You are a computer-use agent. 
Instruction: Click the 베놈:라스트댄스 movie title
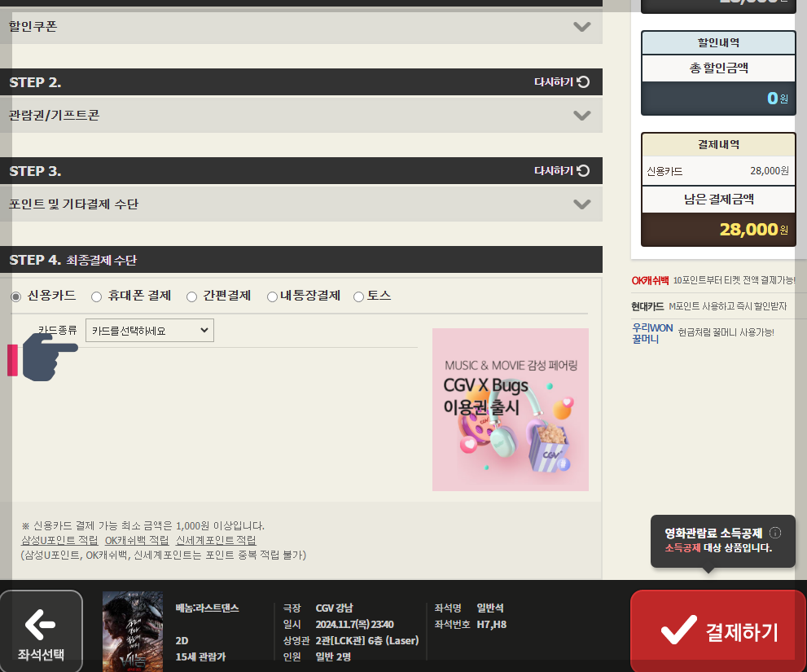(x=207, y=608)
